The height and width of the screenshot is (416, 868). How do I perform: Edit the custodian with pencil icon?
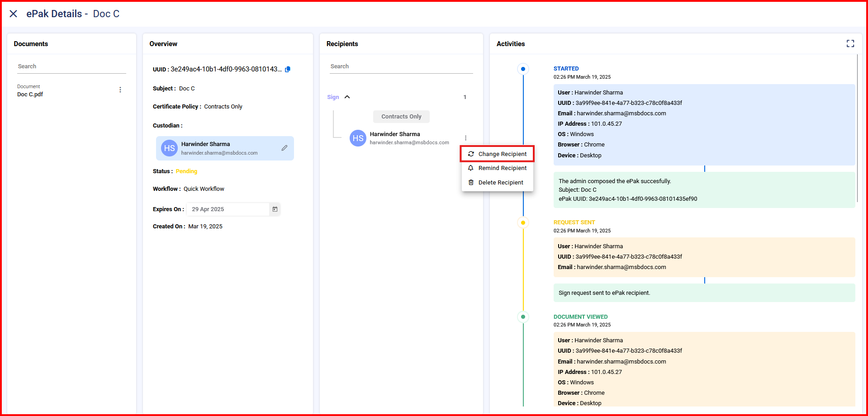(x=284, y=148)
